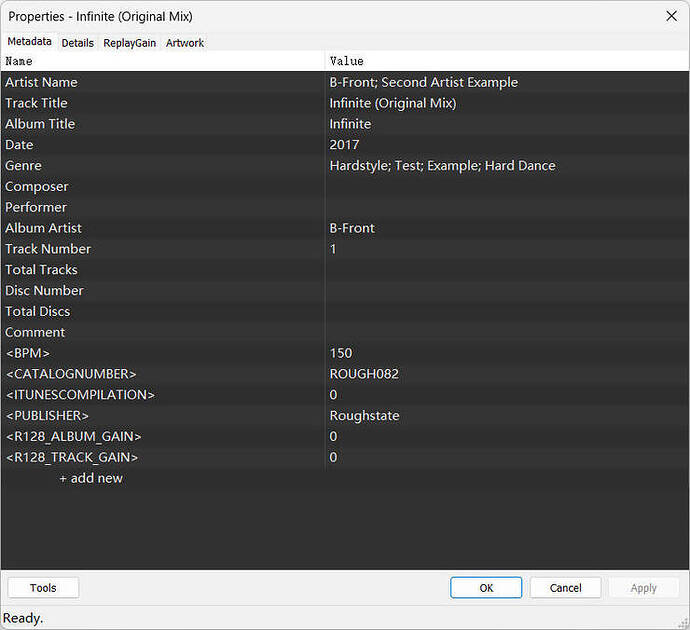
Task: Click the Apply button
Action: (x=643, y=588)
